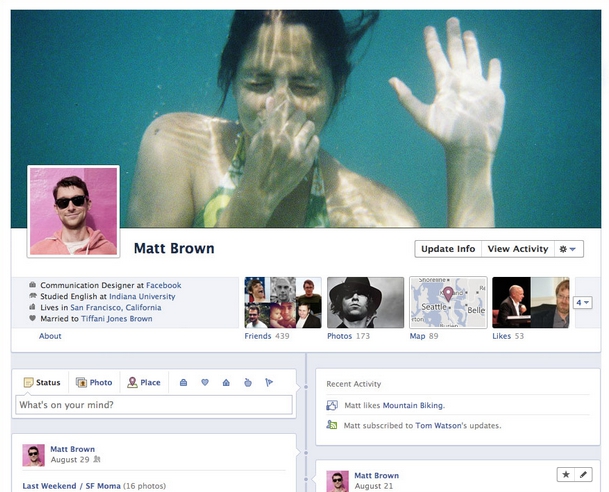609x492 pixels.
Task: Click the star icon on the August 21 post
Action: [x=567, y=474]
